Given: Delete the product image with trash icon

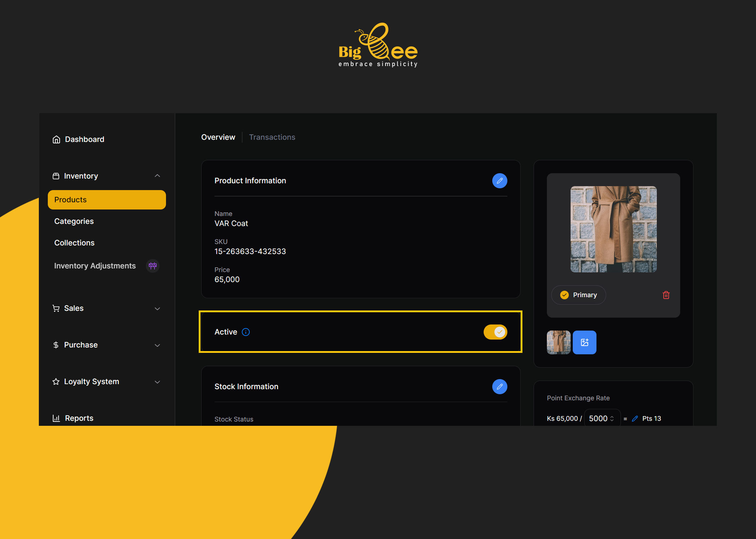Looking at the screenshot, I should tap(666, 295).
